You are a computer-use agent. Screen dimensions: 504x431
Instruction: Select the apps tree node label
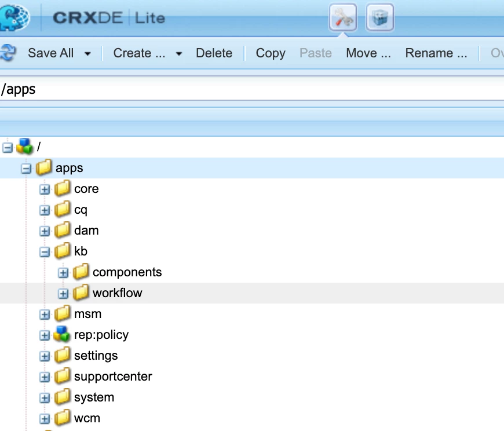[x=69, y=168]
